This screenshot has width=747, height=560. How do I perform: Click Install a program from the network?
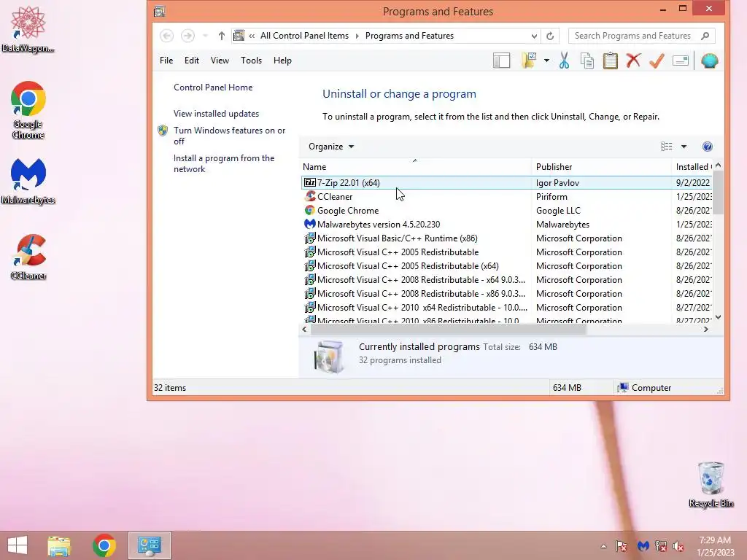(x=224, y=163)
